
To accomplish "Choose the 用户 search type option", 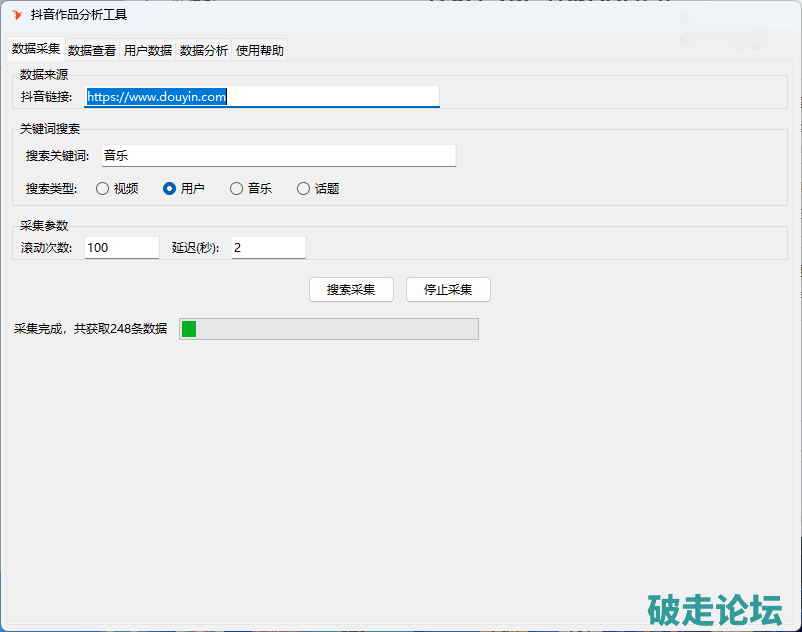I will tap(169, 188).
